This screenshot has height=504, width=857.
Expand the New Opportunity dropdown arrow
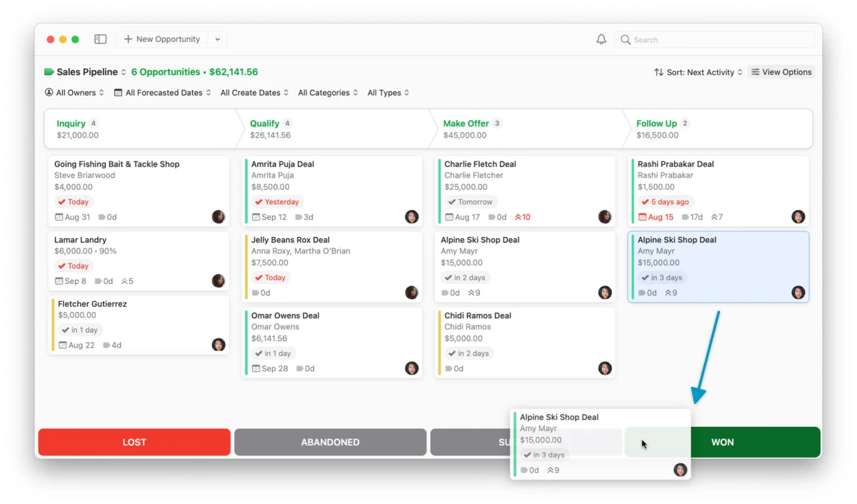tap(217, 39)
